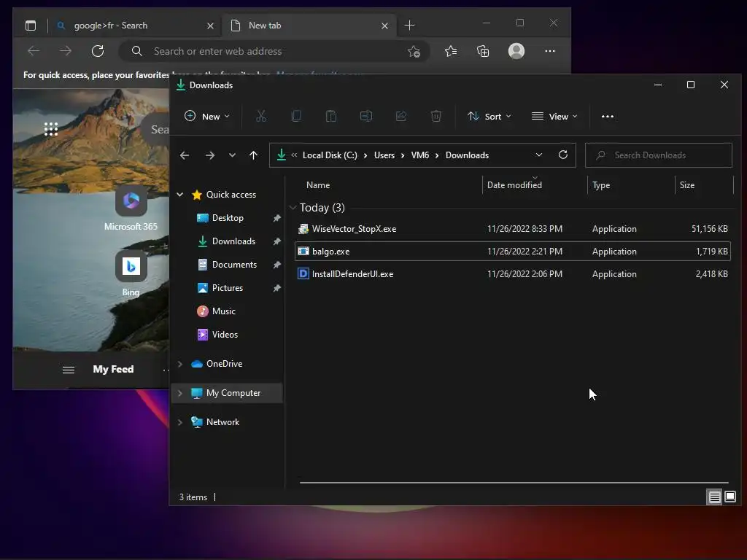Screen dimensions: 747x560
Task: Select the WiseVector_StopX.exe file name
Action: pyautogui.click(x=354, y=229)
